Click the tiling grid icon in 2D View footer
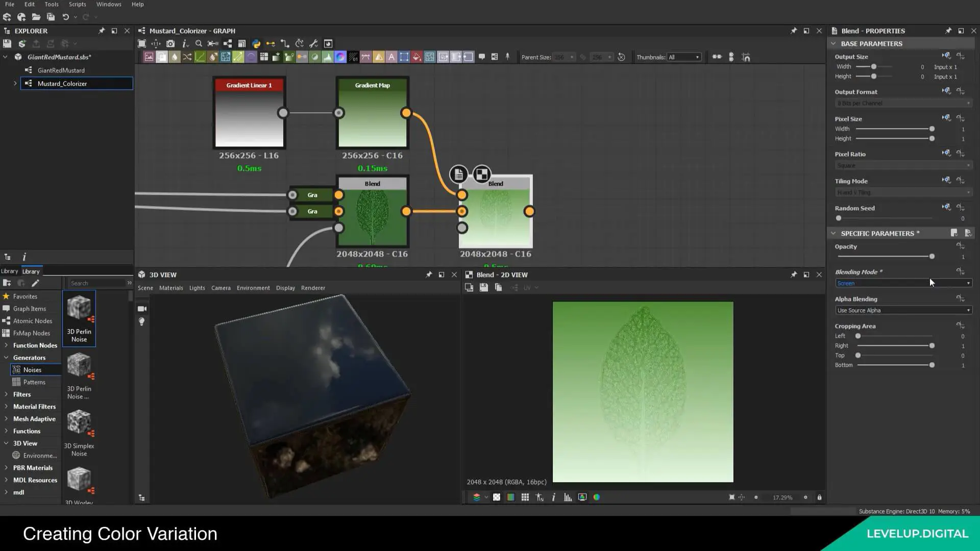Screen dimensions: 980x551 tap(525, 497)
